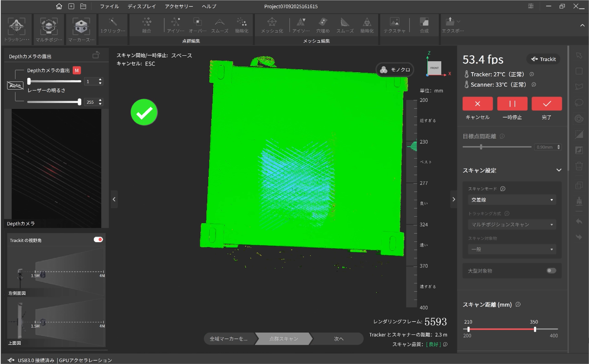Pop out the Depth camera exposure panel
589x364 pixels.
pos(96,55)
